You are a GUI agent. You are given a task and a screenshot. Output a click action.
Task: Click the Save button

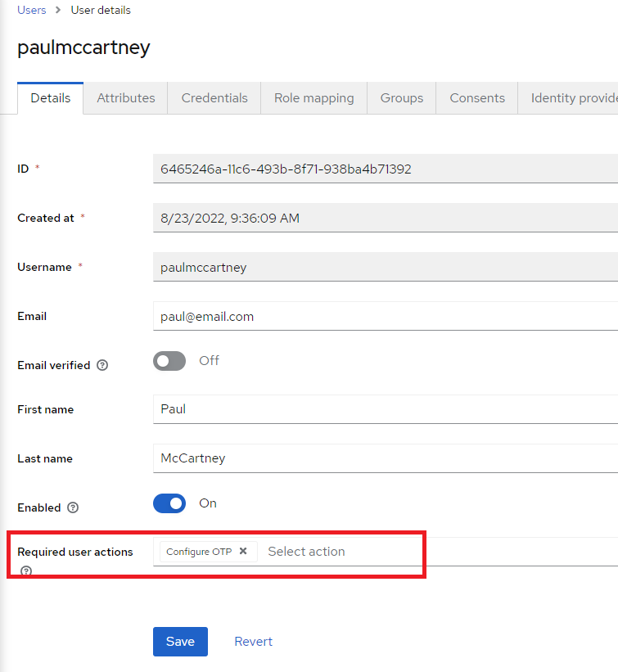coord(180,642)
